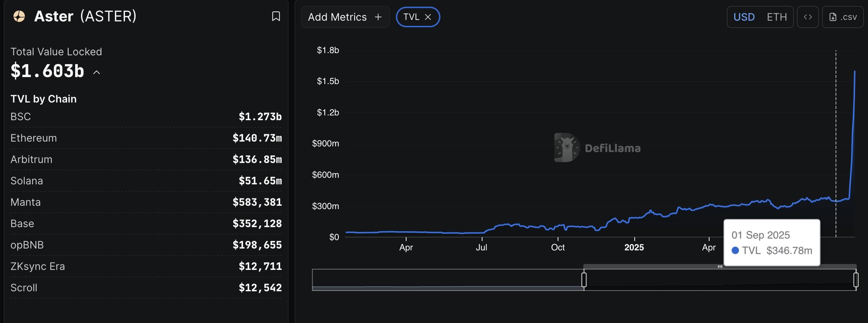Image resolution: width=868 pixels, height=323 pixels.
Task: Click the left range slider handle
Action: point(584,279)
